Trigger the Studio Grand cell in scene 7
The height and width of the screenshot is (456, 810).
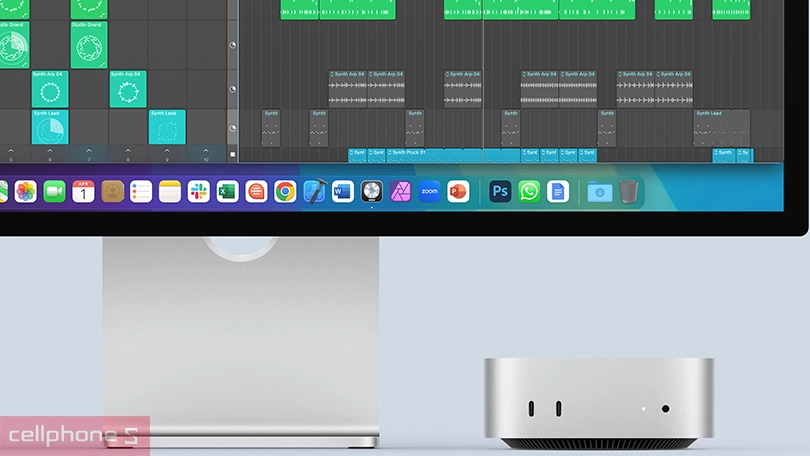pyautogui.click(x=89, y=45)
